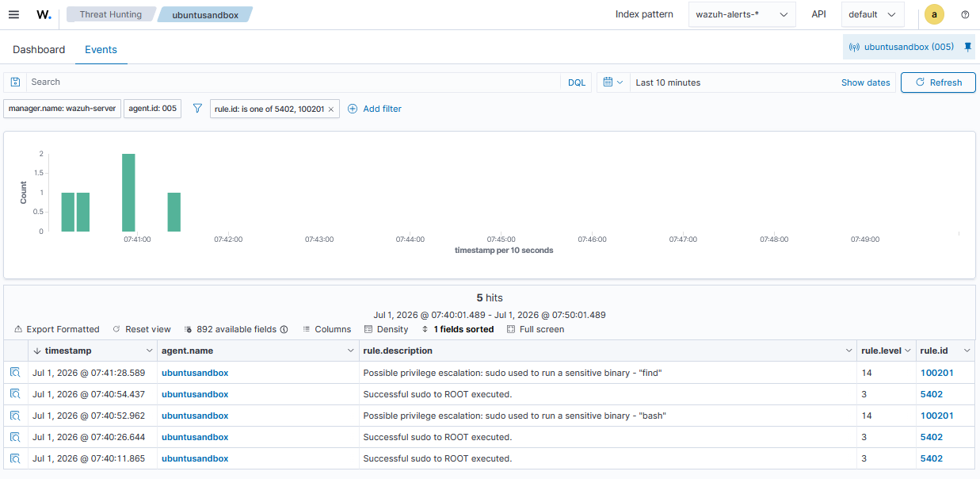
Task: Click the tallest histogram bar with count 2
Action: (x=128, y=193)
